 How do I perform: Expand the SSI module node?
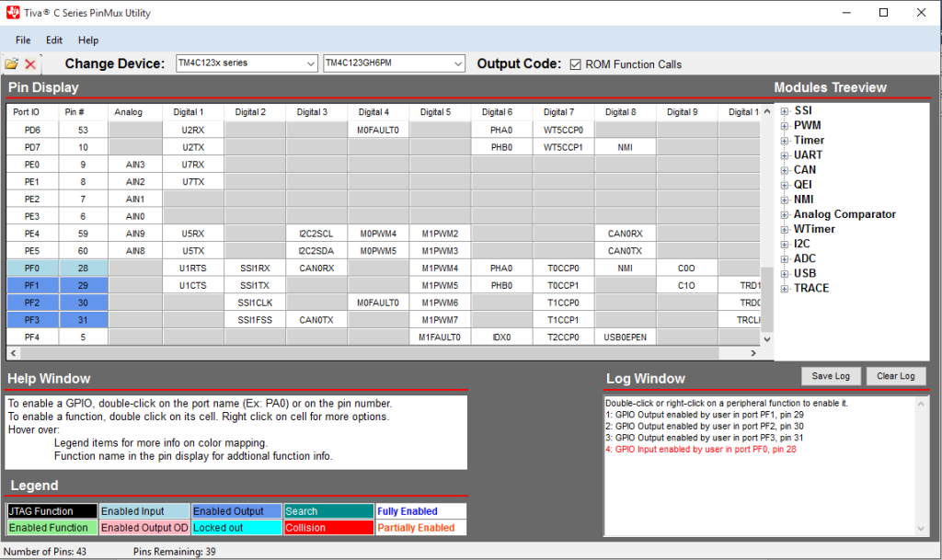pyautogui.click(x=785, y=111)
